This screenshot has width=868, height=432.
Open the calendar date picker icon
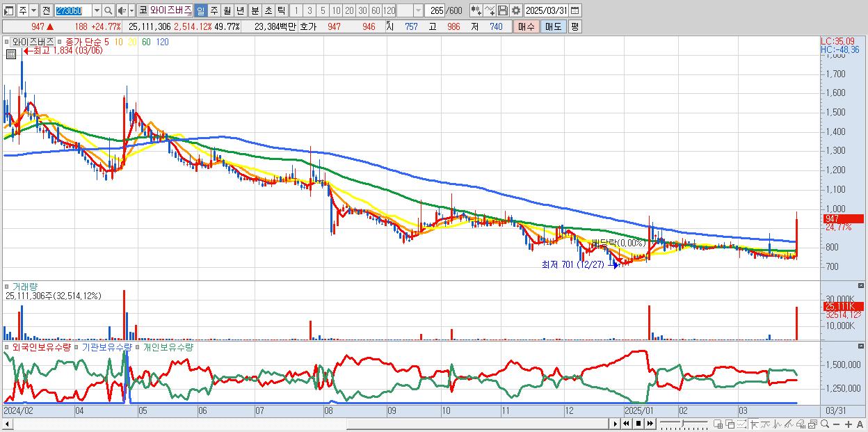tap(574, 10)
